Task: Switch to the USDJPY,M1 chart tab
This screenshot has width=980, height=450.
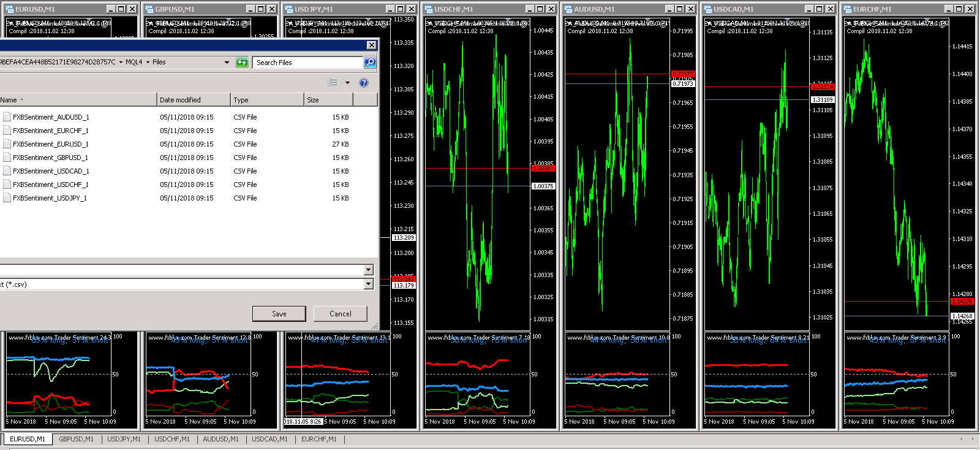Action: pos(124,439)
